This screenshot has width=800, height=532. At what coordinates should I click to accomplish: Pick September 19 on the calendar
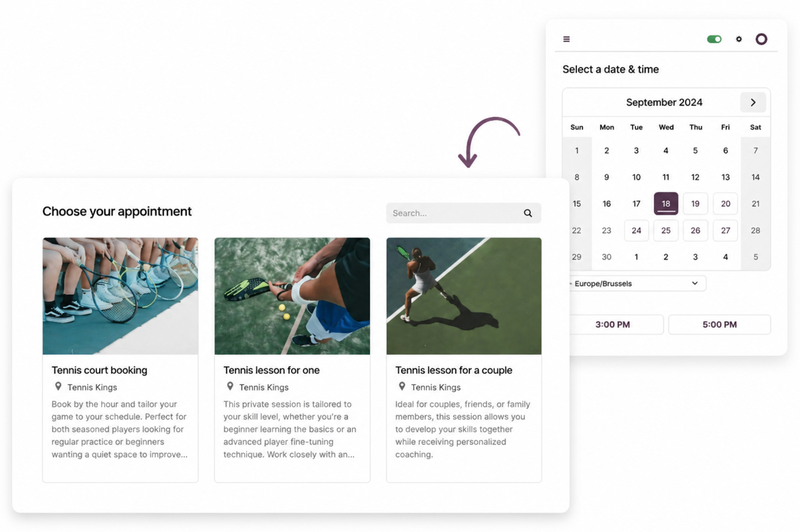[x=695, y=204]
